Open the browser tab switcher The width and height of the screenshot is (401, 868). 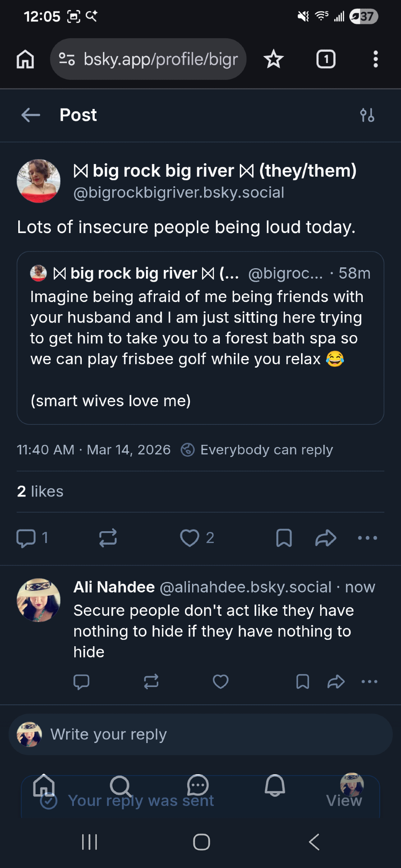coord(326,59)
